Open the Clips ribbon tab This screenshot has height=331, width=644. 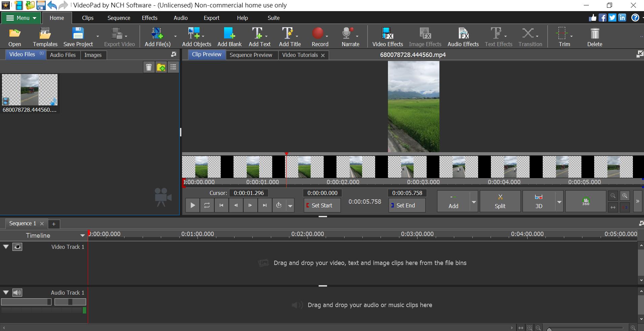[x=88, y=18]
